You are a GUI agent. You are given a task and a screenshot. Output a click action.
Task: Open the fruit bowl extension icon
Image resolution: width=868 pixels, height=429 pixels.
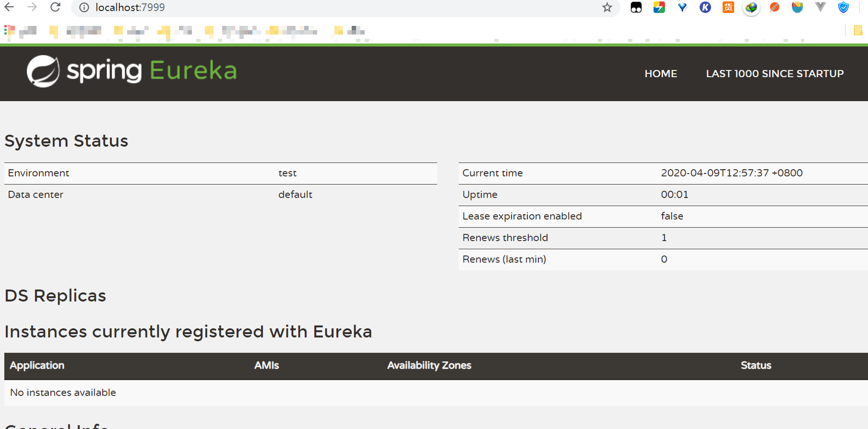coord(797,7)
